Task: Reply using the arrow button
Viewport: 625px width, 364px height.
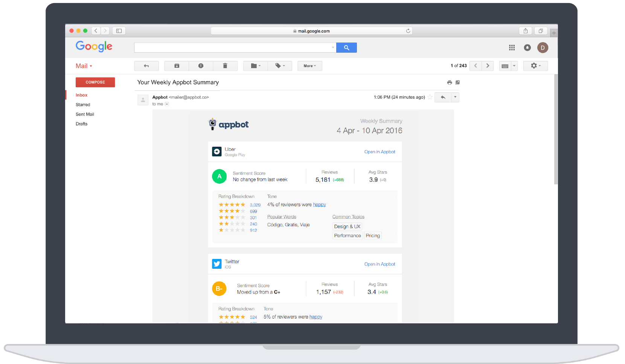Action: [x=443, y=97]
